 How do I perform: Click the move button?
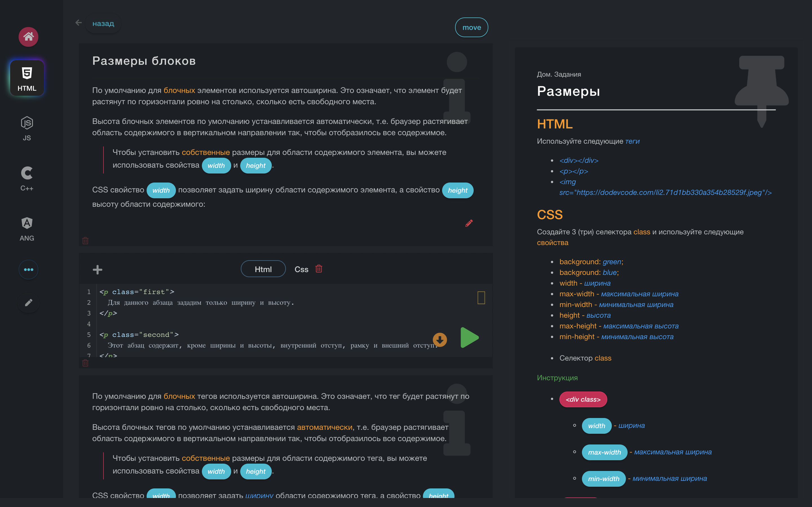click(x=471, y=28)
